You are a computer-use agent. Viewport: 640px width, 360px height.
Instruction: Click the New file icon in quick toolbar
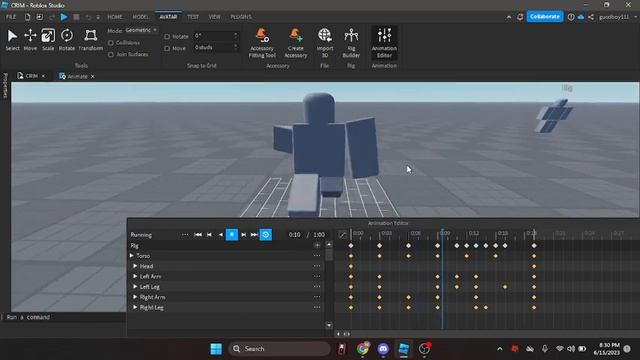coord(27,17)
